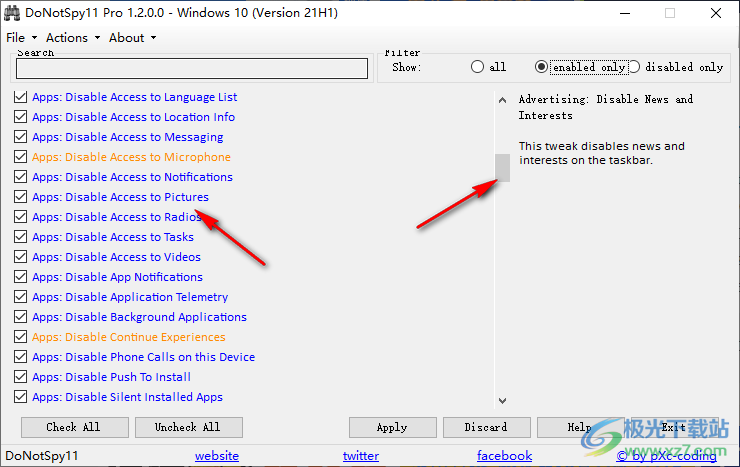Viewport: 740px width, 467px height.
Task: Select 'Apps: Disable App Notifications' text
Action: (x=118, y=277)
